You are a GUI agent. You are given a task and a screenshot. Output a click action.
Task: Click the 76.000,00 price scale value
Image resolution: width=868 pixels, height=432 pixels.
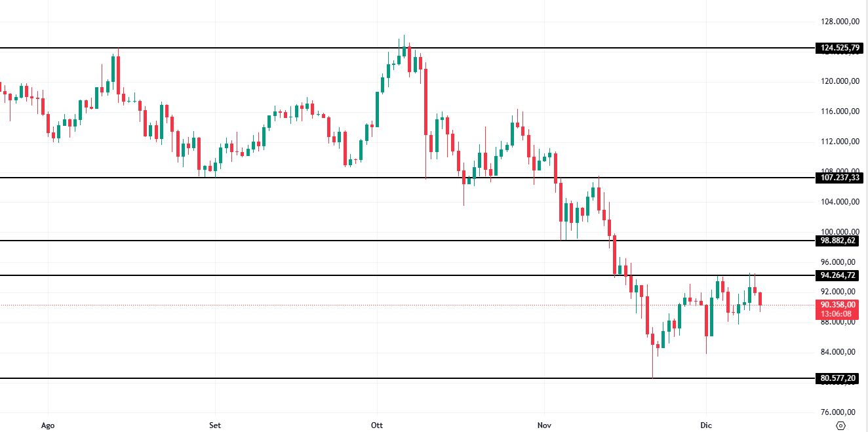(839, 412)
